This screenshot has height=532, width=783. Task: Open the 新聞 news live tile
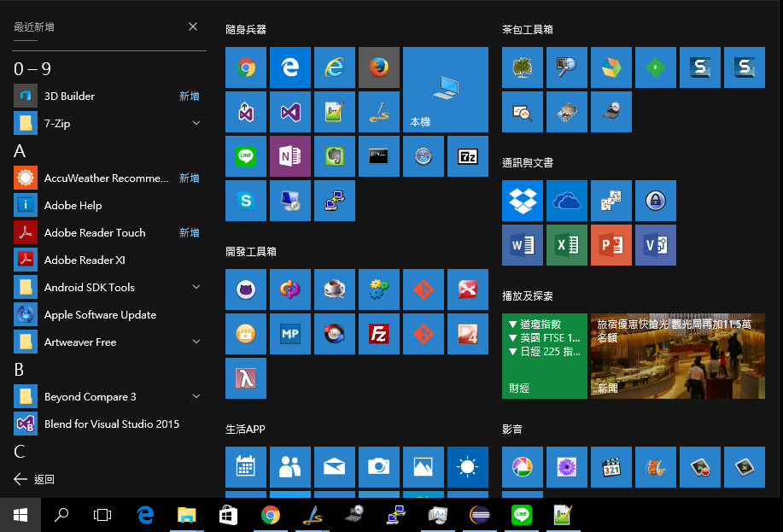[678, 356]
